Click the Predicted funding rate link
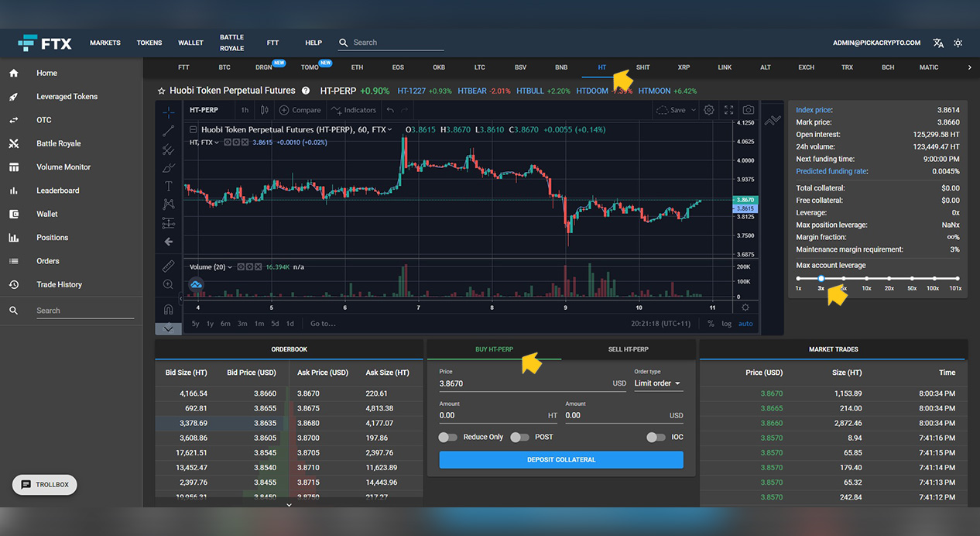 pos(831,171)
